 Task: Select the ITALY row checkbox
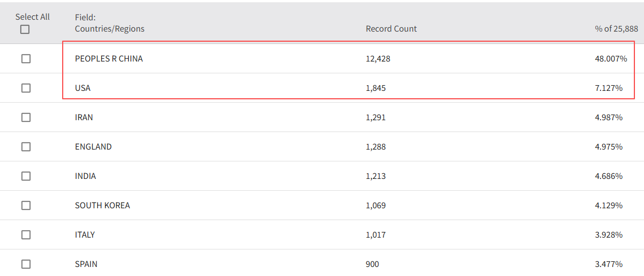tap(26, 235)
